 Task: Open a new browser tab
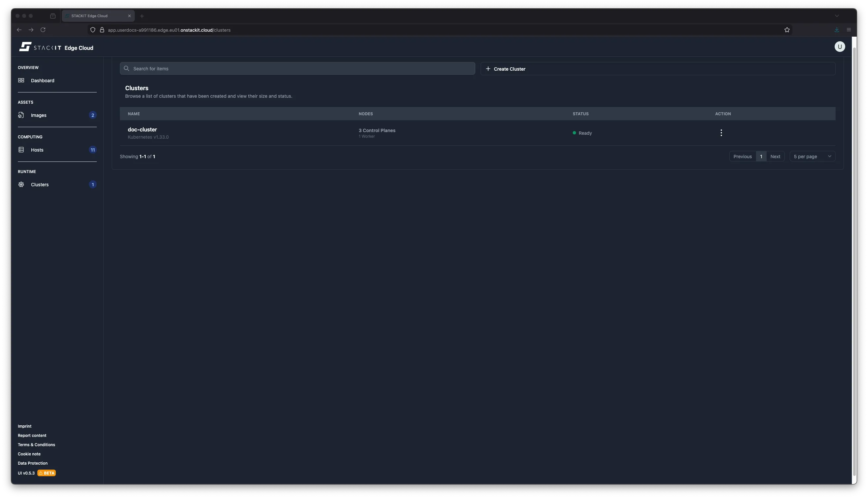[142, 16]
